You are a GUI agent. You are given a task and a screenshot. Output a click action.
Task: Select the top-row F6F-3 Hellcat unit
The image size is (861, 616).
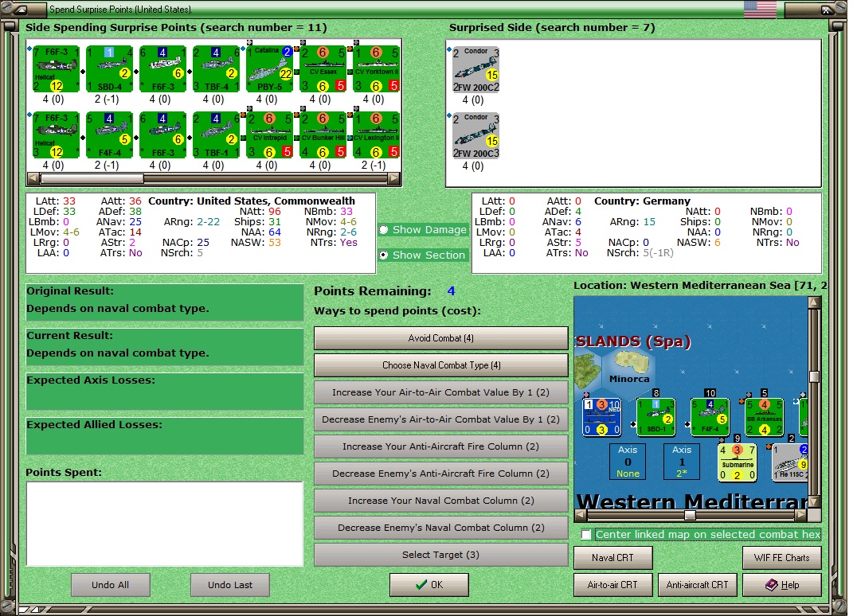[x=56, y=68]
